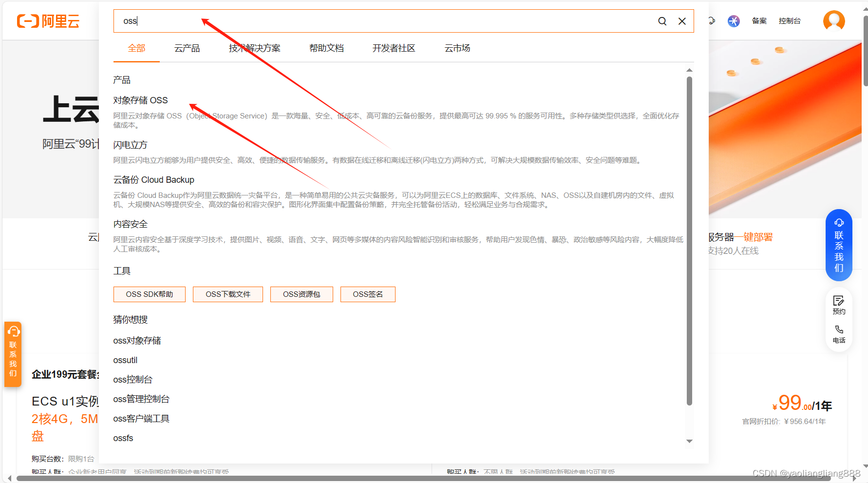Click the ¥99.00/1年 price
This screenshot has height=483, width=868.
click(x=802, y=404)
